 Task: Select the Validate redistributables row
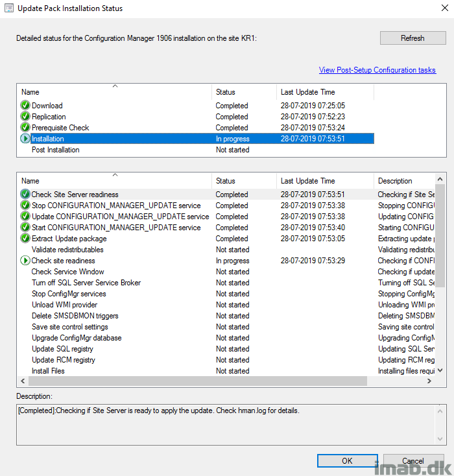click(226, 250)
